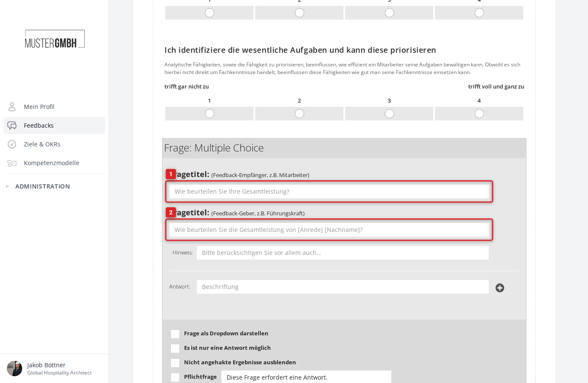The width and height of the screenshot is (588, 383).
Task: Enable the Pflichtfrage checkbox
Action: 175,377
